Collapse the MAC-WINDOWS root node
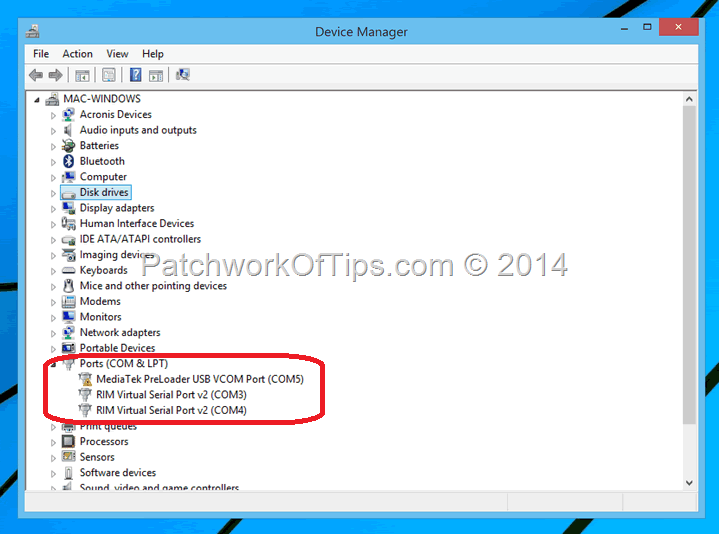Viewport: 719px width, 534px height. click(x=37, y=99)
